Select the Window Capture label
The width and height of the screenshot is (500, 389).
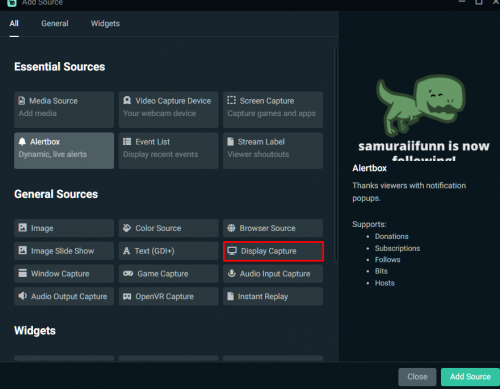click(60, 274)
